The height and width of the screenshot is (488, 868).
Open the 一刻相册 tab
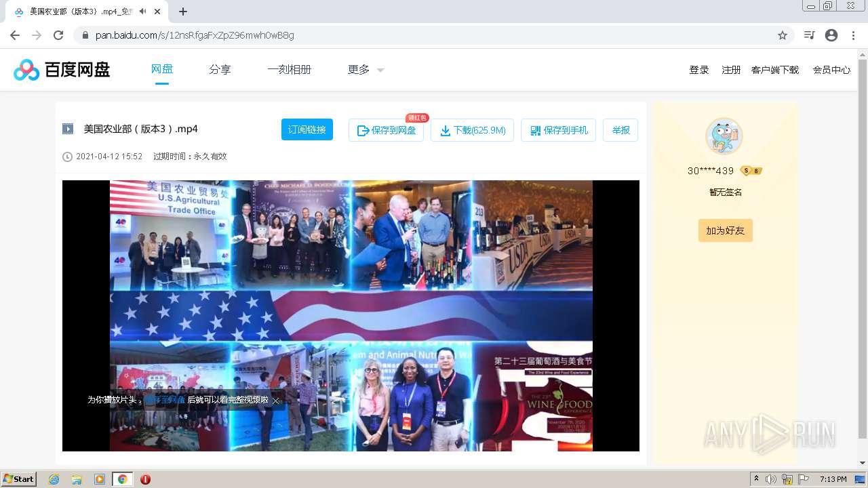point(289,70)
